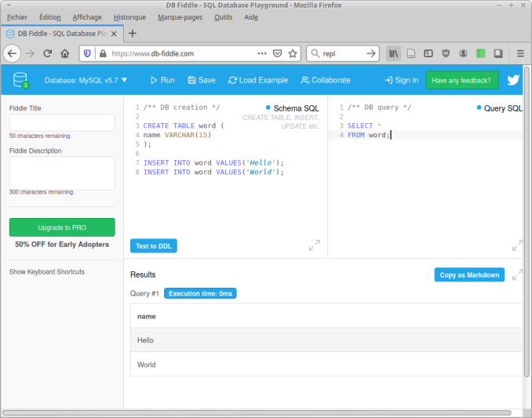Click the site security padlock icon
Image resolution: width=532 pixels, height=418 pixels.
[103, 53]
